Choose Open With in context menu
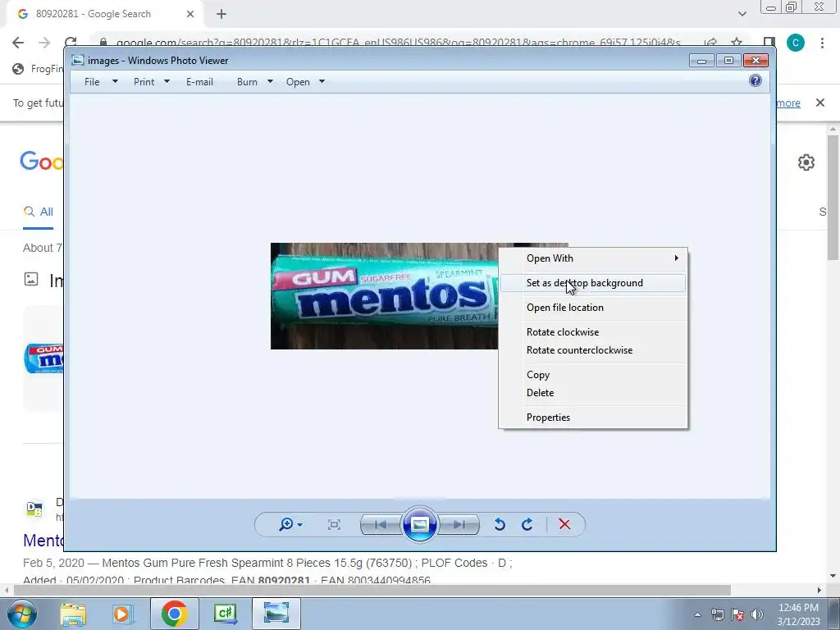840x630 pixels. (x=593, y=258)
